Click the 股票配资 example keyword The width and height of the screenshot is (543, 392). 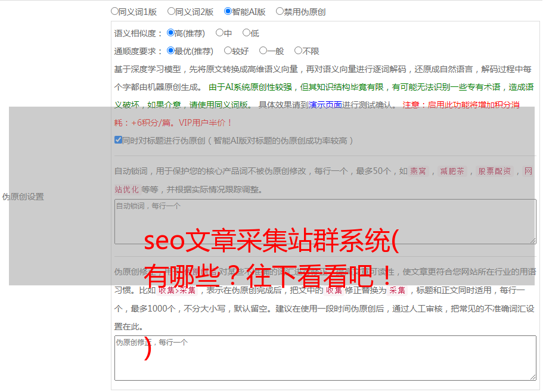495,171
